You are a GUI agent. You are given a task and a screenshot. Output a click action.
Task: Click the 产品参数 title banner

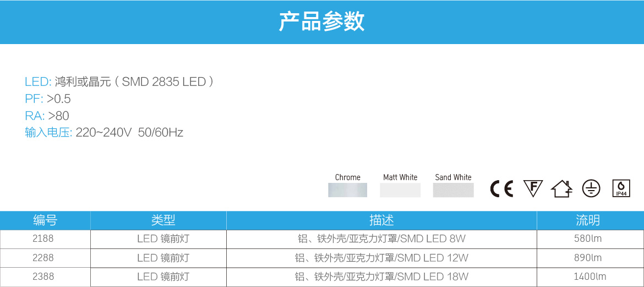coord(322,22)
